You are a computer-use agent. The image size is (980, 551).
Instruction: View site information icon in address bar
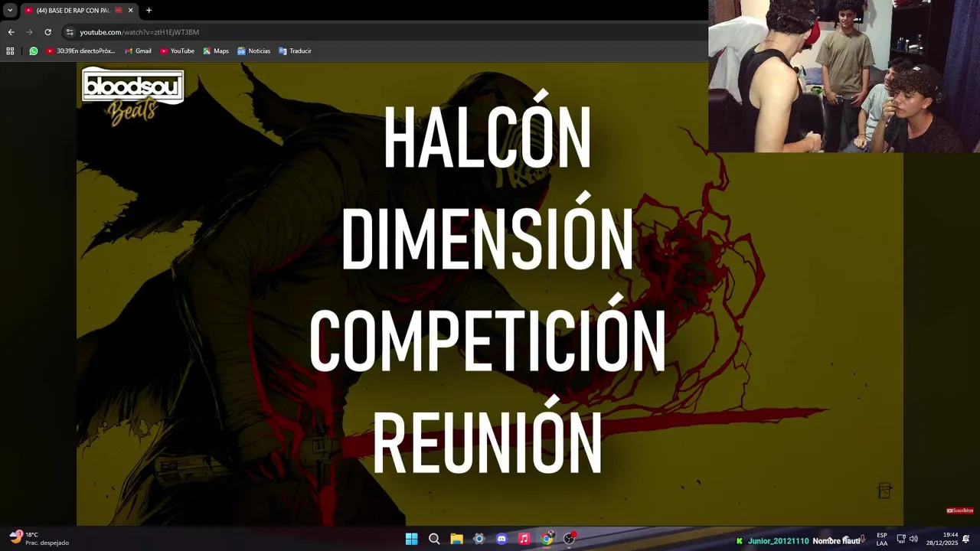70,32
